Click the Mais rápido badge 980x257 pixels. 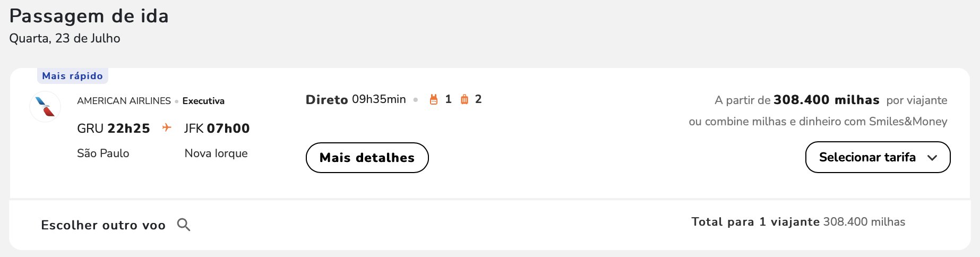point(72,76)
